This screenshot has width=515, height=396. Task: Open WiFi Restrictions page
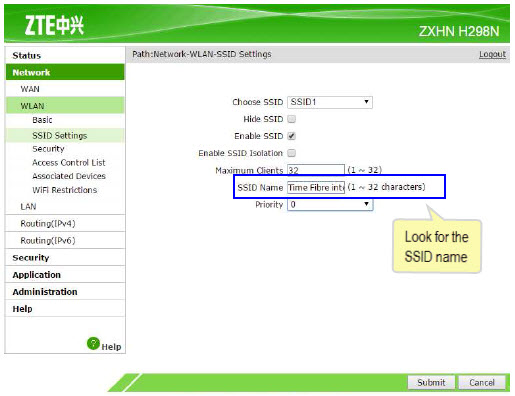click(x=65, y=190)
